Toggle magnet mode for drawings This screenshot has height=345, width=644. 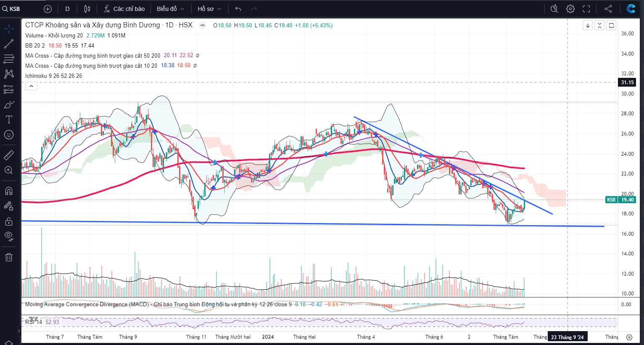pos(9,191)
